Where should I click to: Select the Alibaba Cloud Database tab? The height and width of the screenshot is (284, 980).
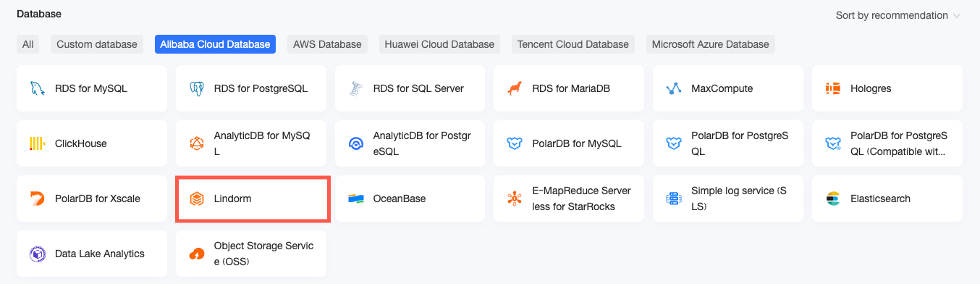coord(215,44)
